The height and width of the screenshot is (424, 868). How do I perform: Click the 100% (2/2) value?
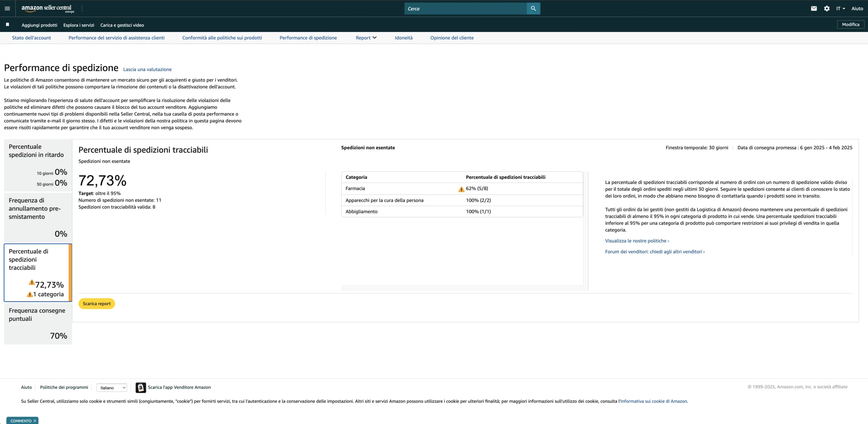point(478,200)
